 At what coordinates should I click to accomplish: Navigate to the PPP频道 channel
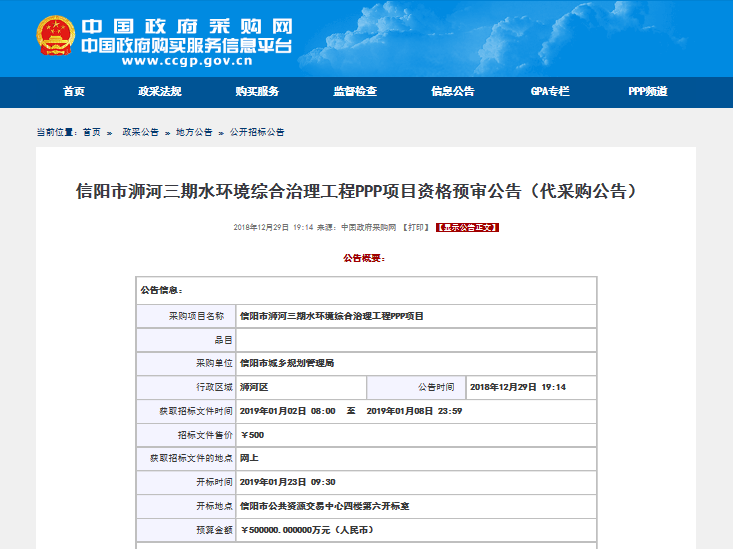647,92
